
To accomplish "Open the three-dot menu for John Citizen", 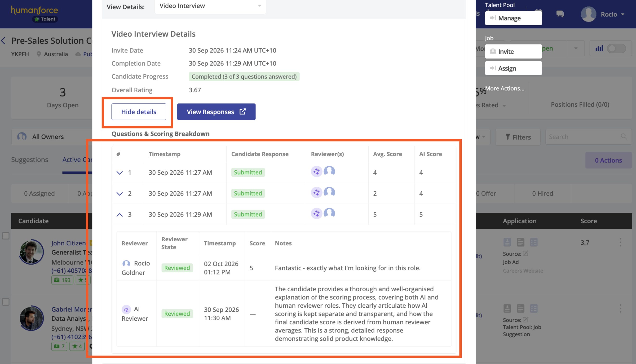I will [620, 242].
